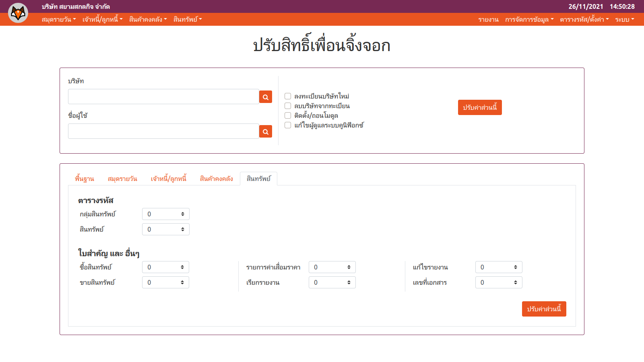644x362 pixels.
Task: Click the clock 14:50:28 text
Action: pyautogui.click(x=622, y=6)
